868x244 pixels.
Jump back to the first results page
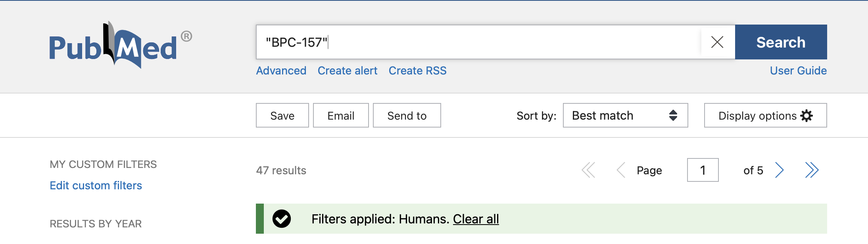click(589, 170)
